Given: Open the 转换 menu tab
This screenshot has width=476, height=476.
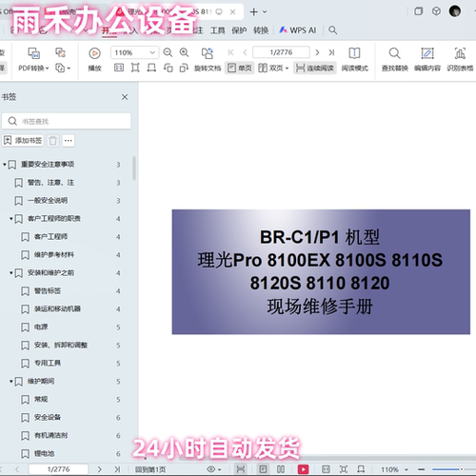Looking at the screenshot, I should click(261, 30).
